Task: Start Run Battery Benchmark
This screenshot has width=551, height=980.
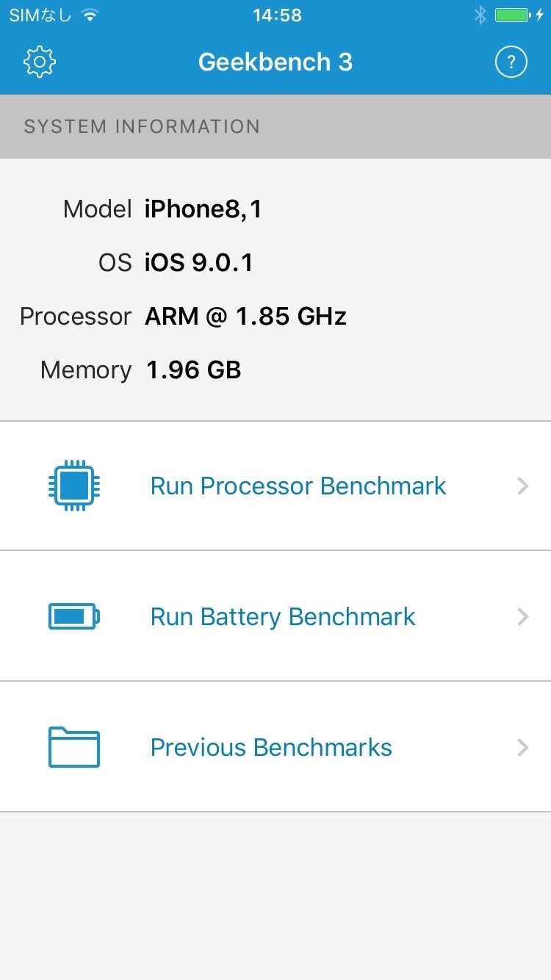Action: click(x=283, y=616)
